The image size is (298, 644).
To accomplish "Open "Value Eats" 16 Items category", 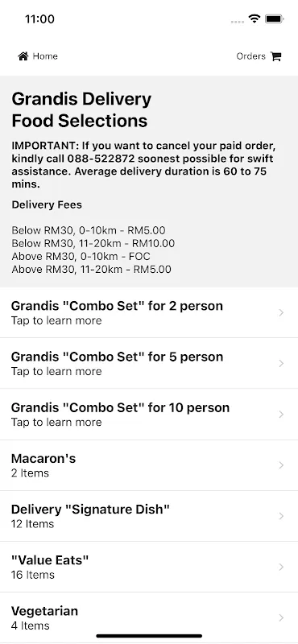I will click(x=149, y=567).
